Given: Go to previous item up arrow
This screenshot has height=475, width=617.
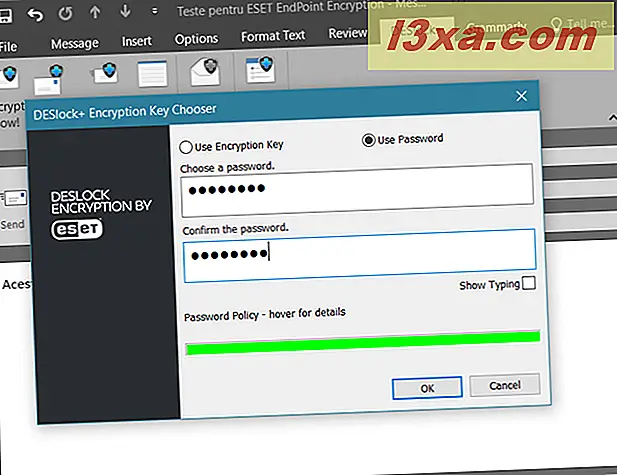Looking at the screenshot, I should tap(95, 12).
